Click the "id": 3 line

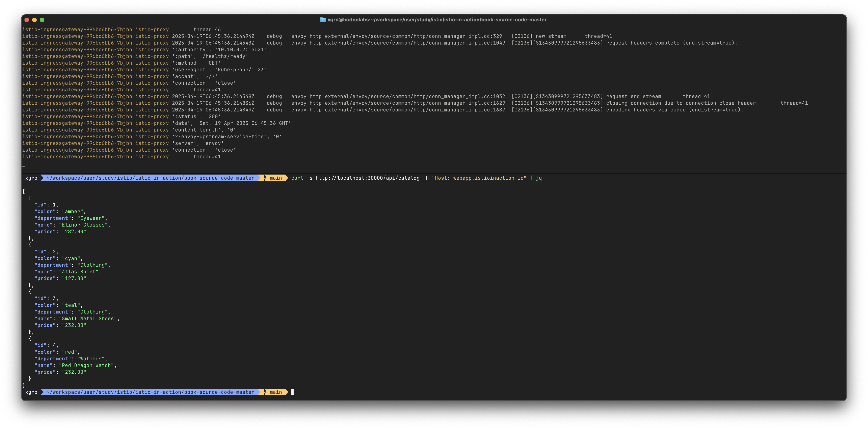pyautogui.click(x=46, y=298)
